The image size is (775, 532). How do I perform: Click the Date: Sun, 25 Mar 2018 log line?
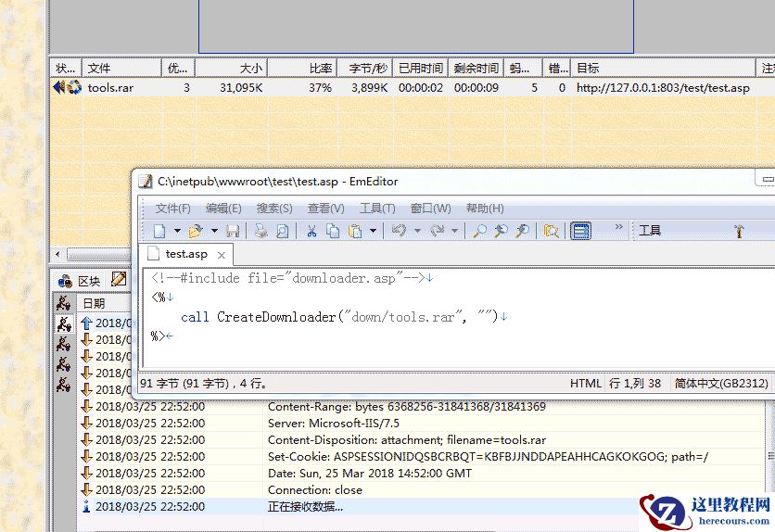[370, 474]
